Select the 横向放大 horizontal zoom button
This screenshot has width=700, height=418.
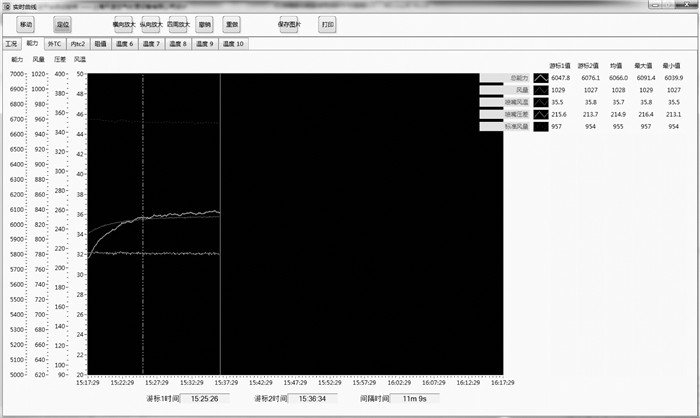tap(124, 25)
